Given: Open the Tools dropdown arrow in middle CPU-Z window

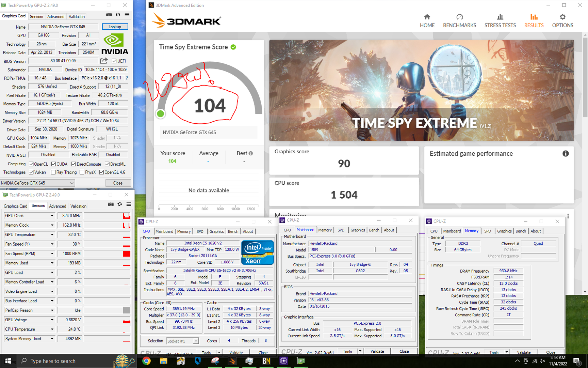Looking at the screenshot, I should [x=360, y=351].
